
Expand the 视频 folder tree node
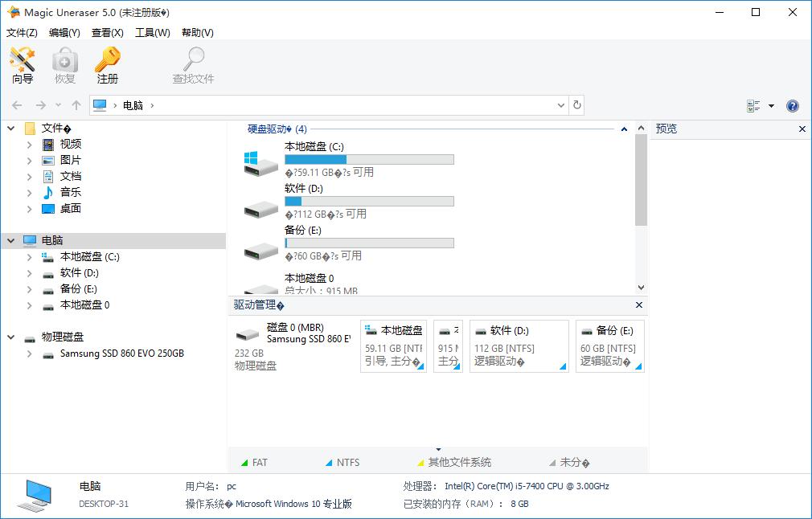tap(30, 145)
